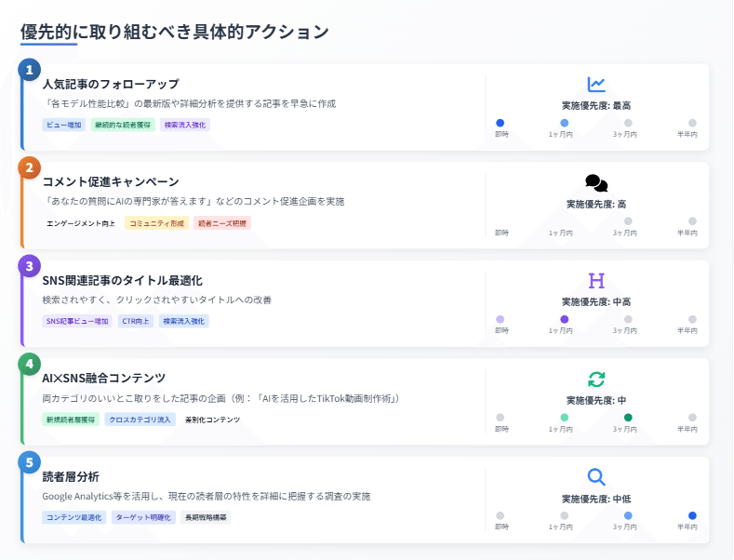Click description starting 「あなたの質問にAIの専門家が答えます」
The width and height of the screenshot is (734, 560).
(x=194, y=201)
